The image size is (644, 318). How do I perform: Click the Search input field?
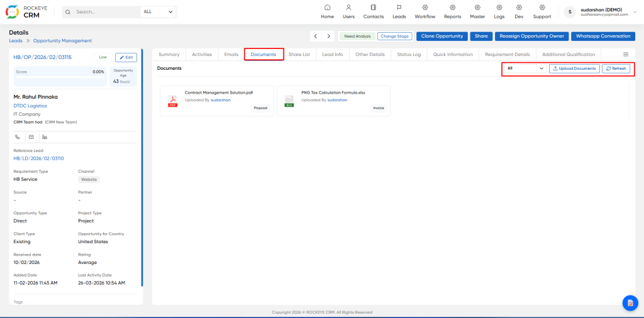click(x=107, y=12)
